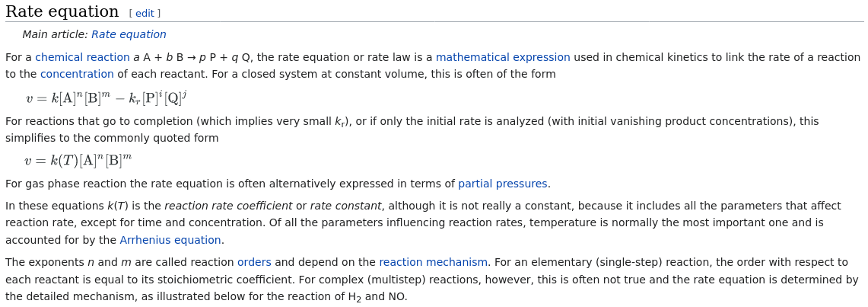This screenshot has height=307, width=868.
Task: Click the Rate equation section heading
Action: coord(62,11)
